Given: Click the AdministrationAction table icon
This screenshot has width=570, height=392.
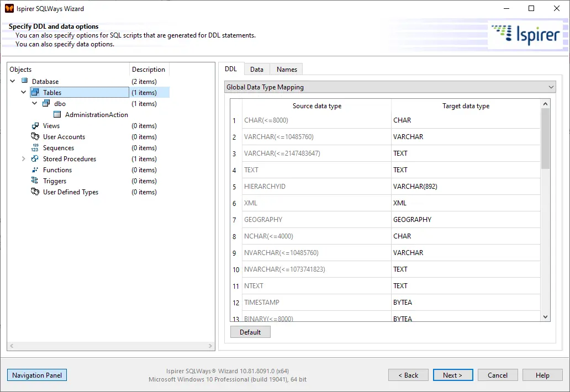Looking at the screenshot, I should point(57,114).
